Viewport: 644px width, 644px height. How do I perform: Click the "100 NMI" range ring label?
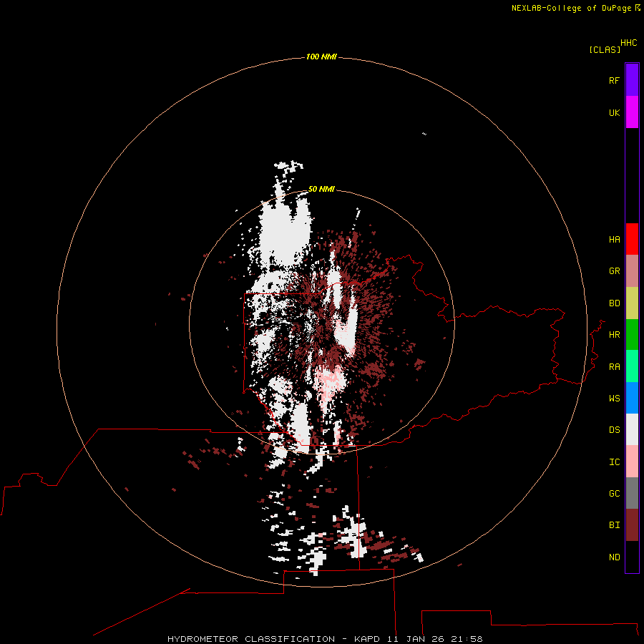tap(321, 57)
